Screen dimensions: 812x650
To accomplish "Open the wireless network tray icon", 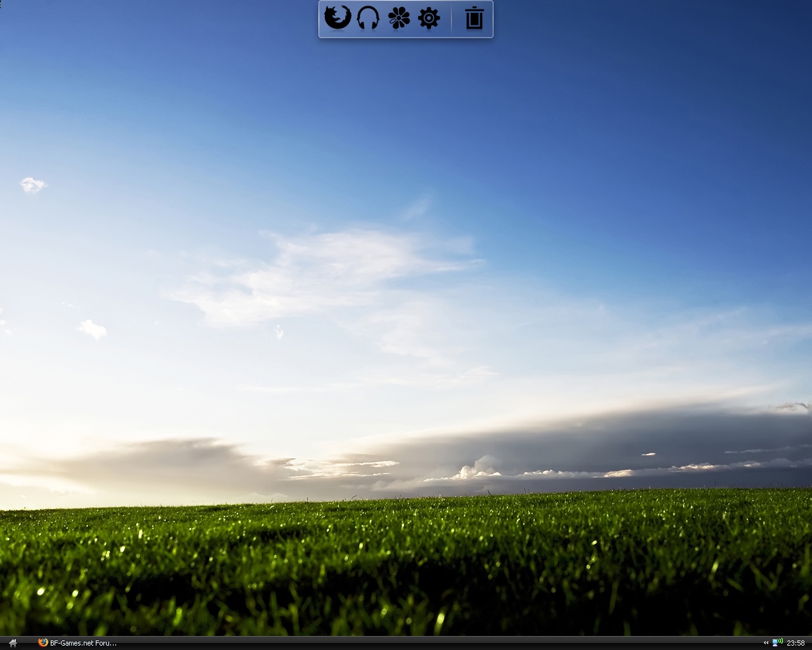I will (x=777, y=643).
